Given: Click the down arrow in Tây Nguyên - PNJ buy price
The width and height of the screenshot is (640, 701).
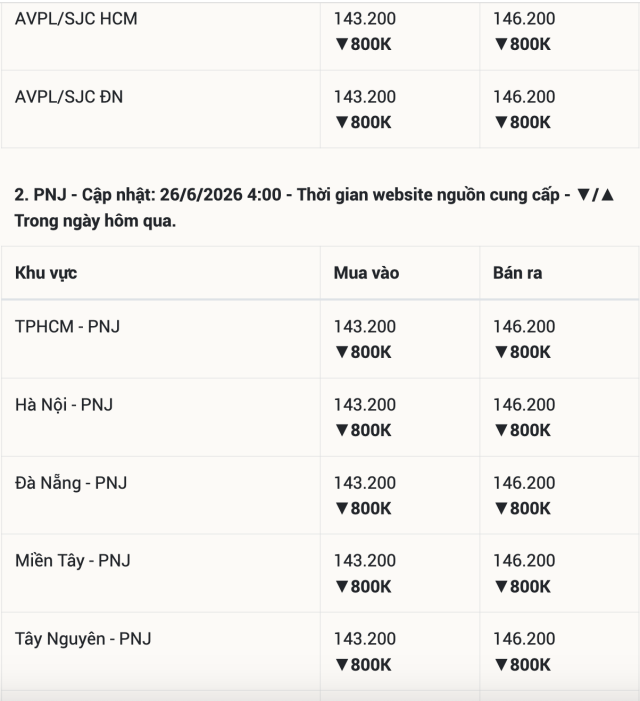Looking at the screenshot, I should [x=342, y=665].
